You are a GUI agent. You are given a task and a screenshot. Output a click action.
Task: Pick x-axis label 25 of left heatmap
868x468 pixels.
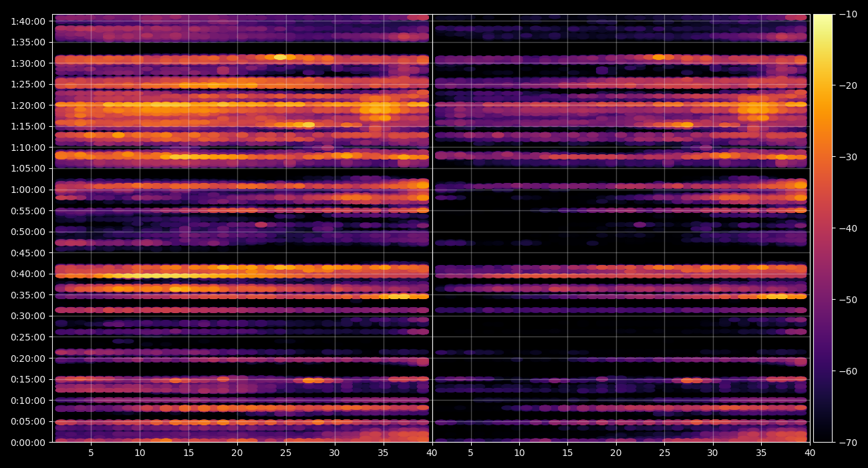(x=286, y=453)
